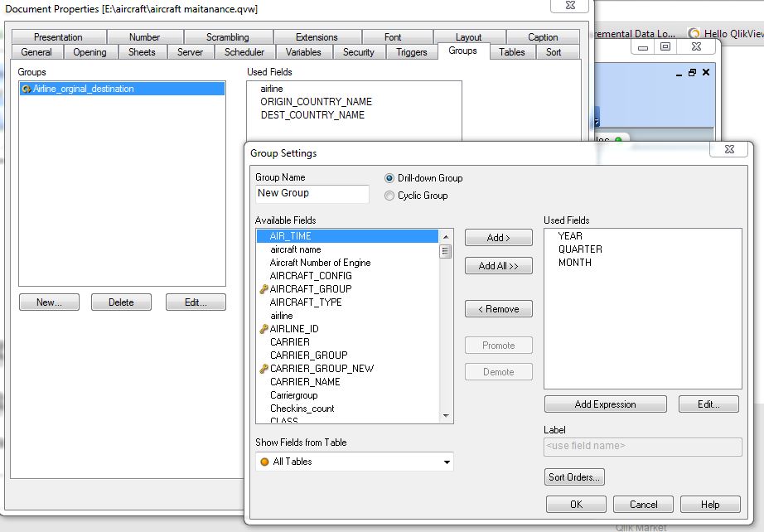Switch to the Triggers tab

411,52
